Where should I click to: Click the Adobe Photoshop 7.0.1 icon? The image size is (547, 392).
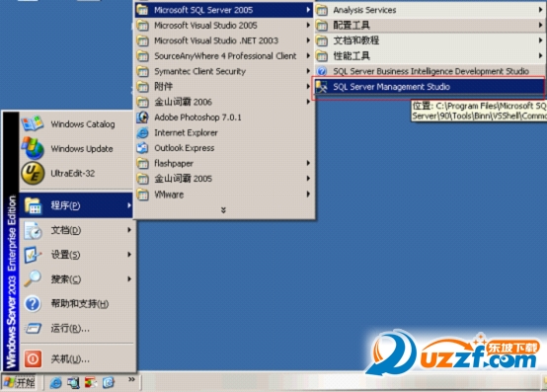pos(142,118)
